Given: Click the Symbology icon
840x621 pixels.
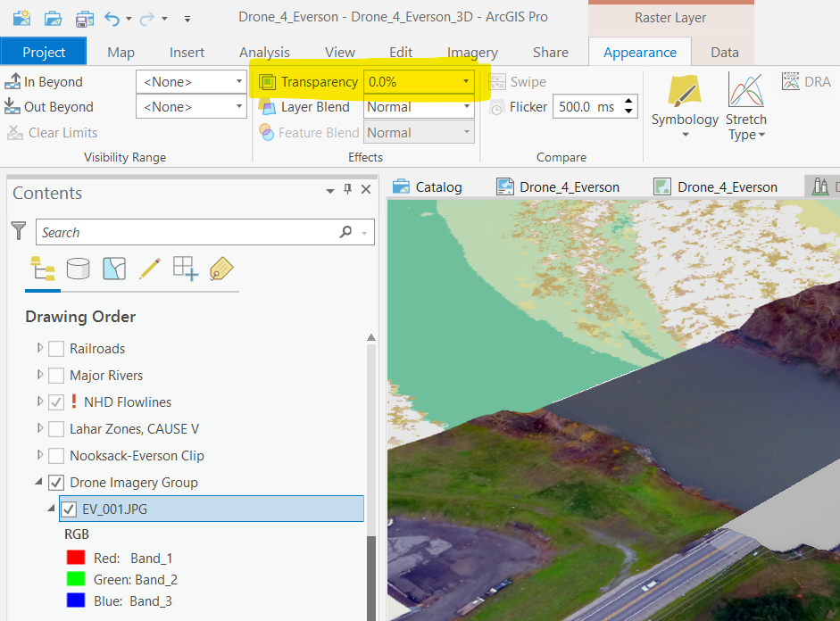Looking at the screenshot, I should pos(685,91).
